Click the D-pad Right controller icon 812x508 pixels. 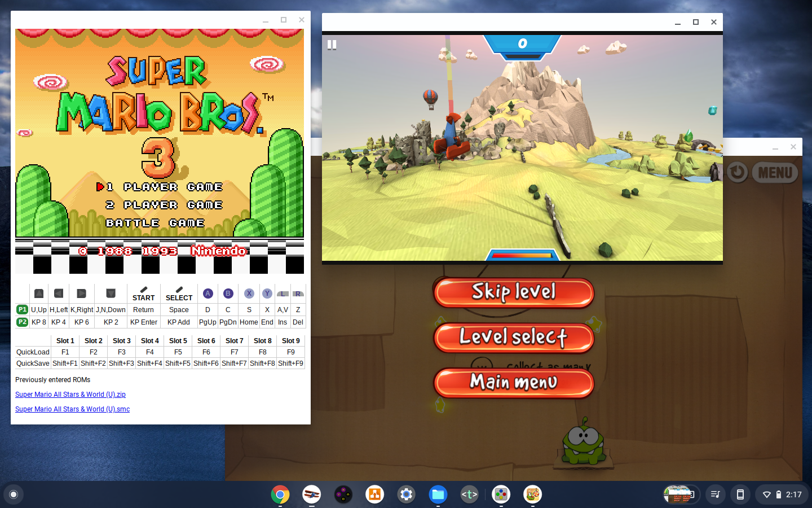[x=81, y=294]
